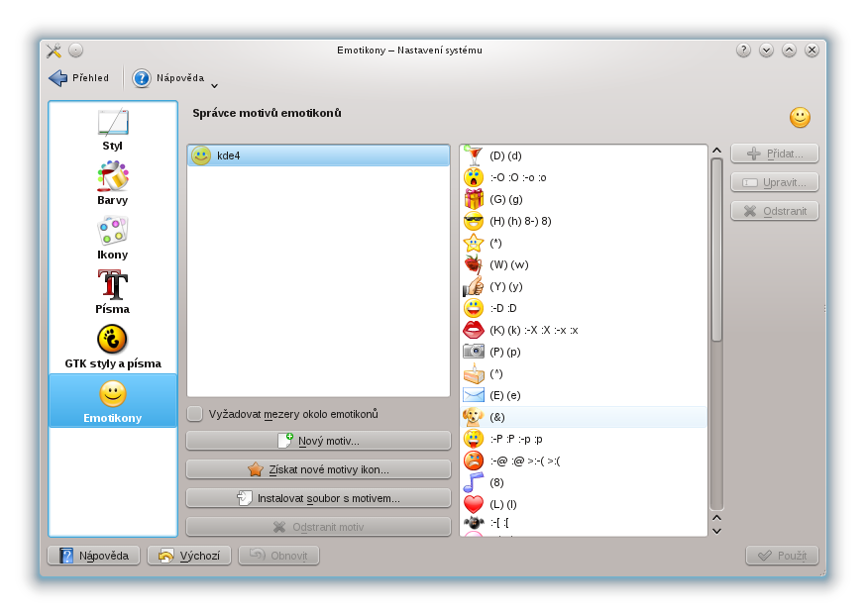This screenshot has width=866, height=616.
Task: Click the music note emoticon icon
Action: (474, 482)
